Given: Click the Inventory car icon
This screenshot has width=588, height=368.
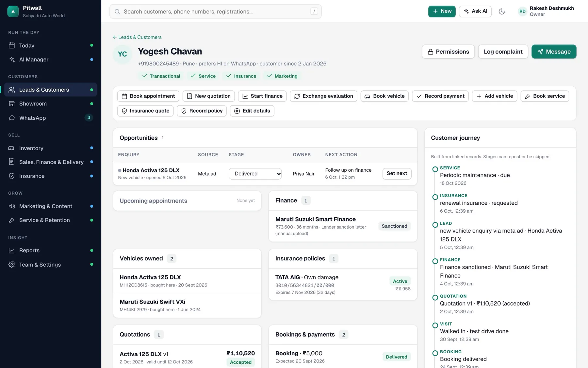Looking at the screenshot, I should (x=12, y=148).
